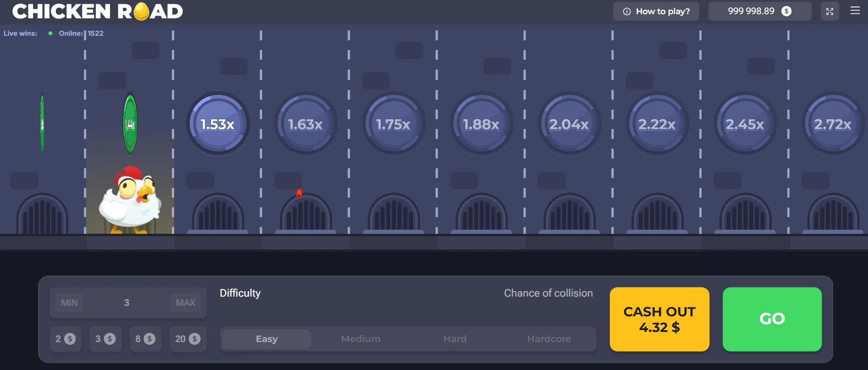Viewport: 868px width, 370px height.
Task: Choose the 8 $ quick bet
Action: click(x=145, y=339)
